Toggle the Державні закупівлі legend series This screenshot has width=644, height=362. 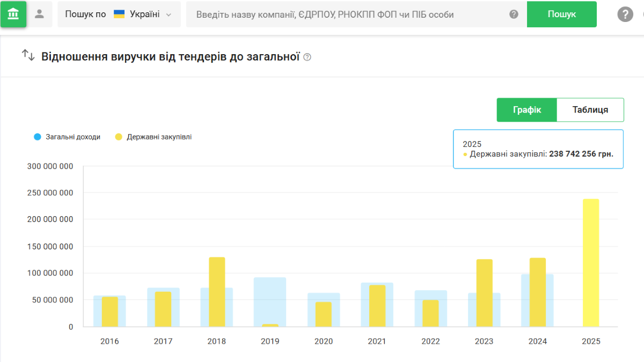pyautogui.click(x=159, y=137)
